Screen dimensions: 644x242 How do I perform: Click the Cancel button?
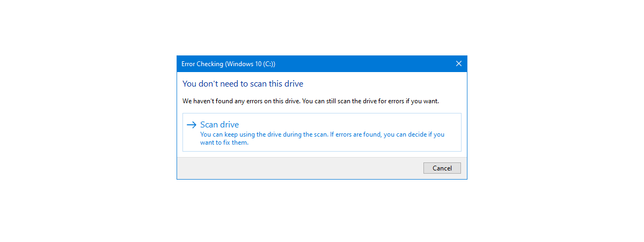coord(442,168)
